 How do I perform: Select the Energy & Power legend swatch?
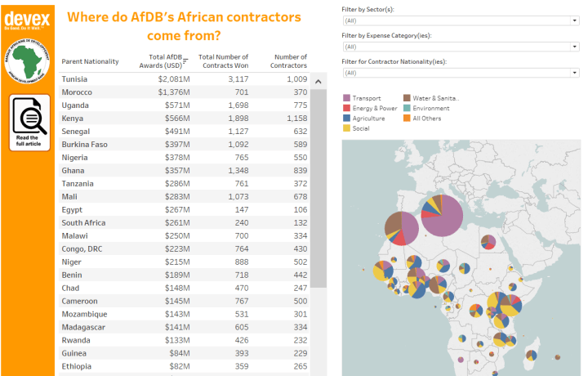(x=346, y=108)
